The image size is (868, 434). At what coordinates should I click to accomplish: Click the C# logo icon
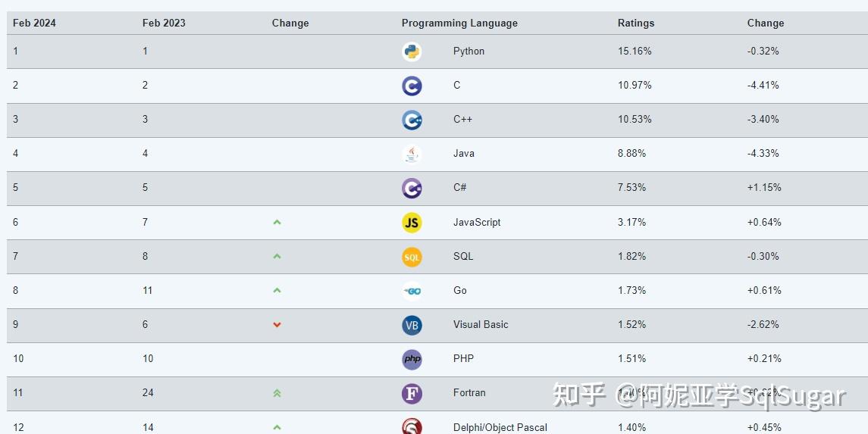click(412, 188)
